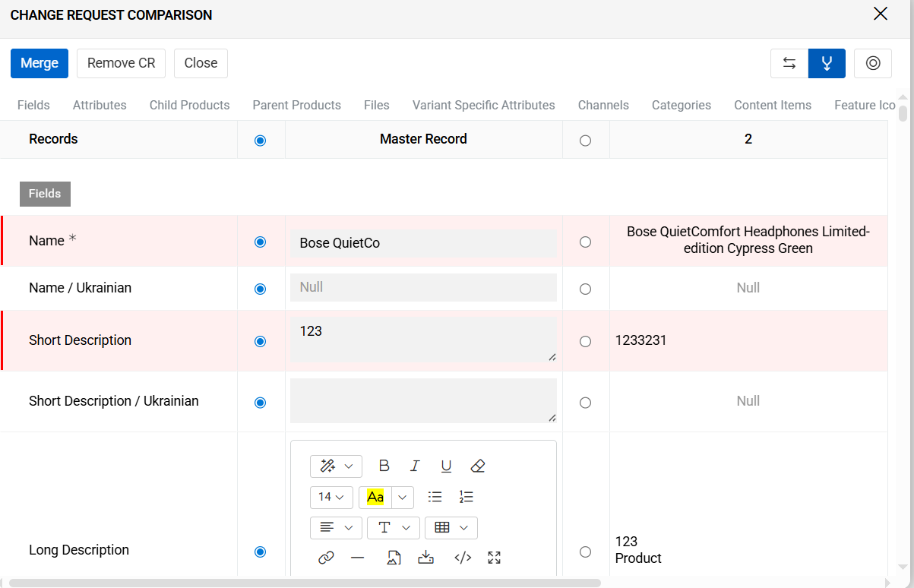This screenshot has height=588, width=914.
Task: Select record 2 for the Name field
Action: pyautogui.click(x=585, y=242)
